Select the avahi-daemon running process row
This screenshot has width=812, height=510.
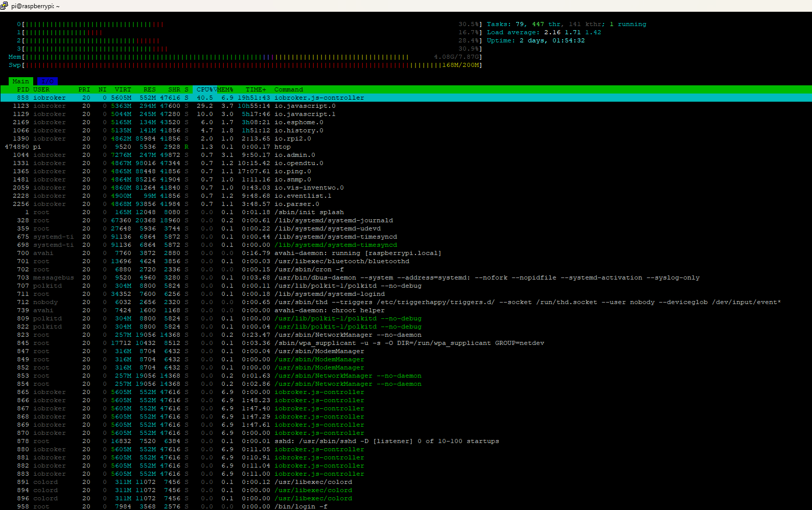coord(358,253)
